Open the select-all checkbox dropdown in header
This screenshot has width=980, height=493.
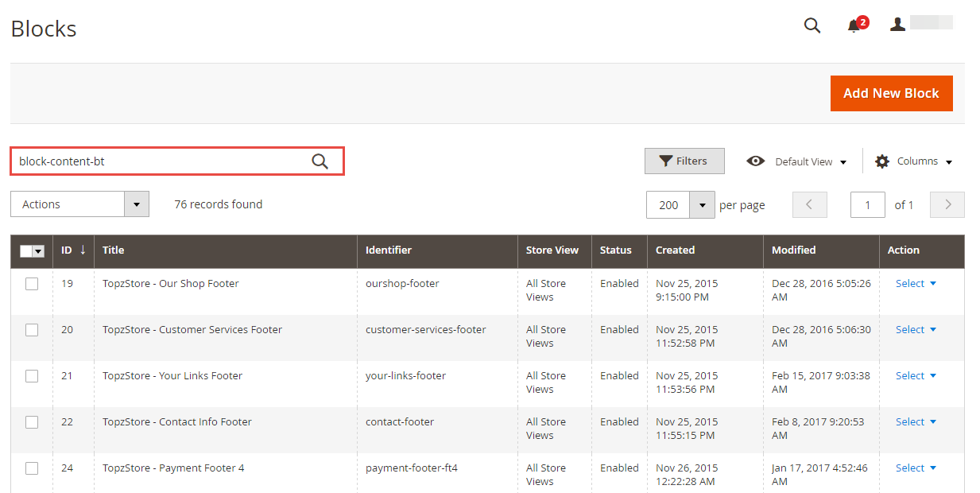coord(38,251)
